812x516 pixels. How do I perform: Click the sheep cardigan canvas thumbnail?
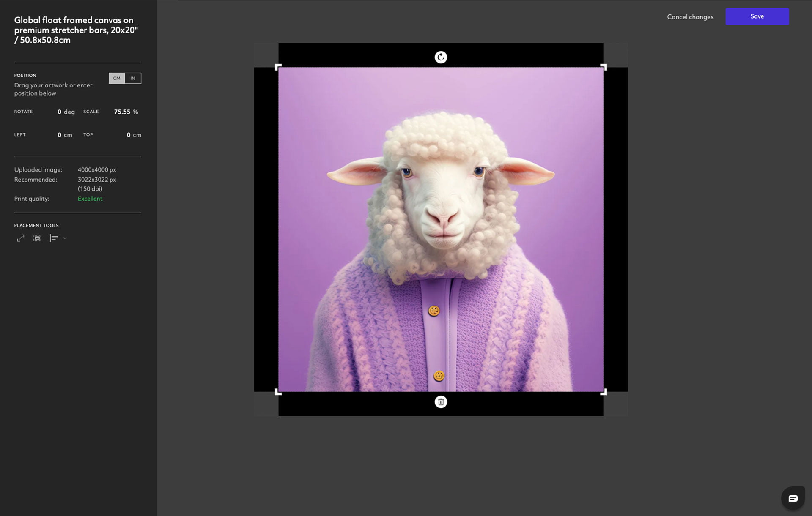pos(441,229)
